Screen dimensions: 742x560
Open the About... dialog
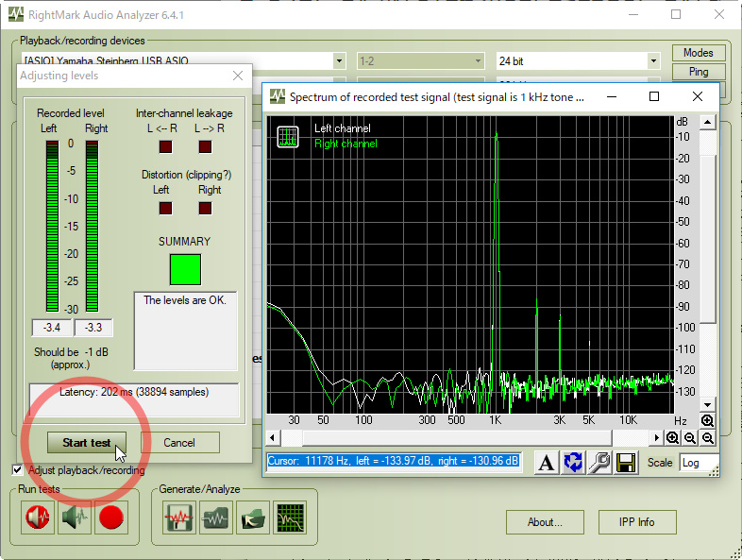point(545,522)
